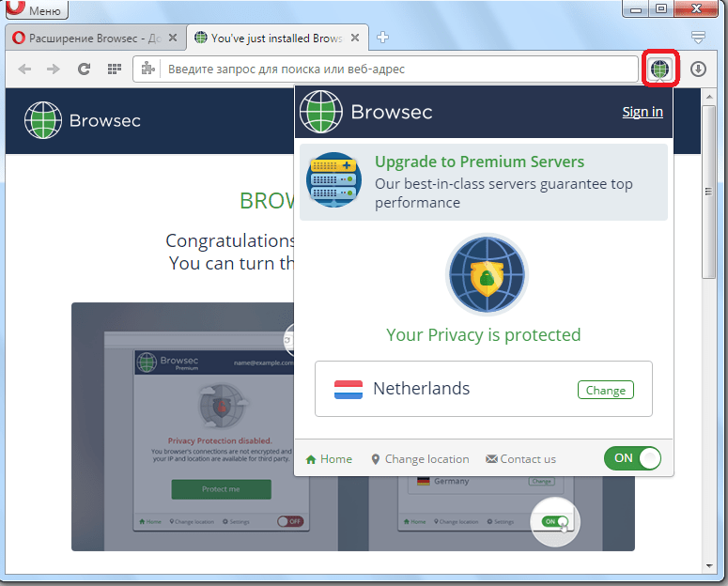Click the Browsec logo on the page header
This screenshot has height=586, width=728.
click(x=82, y=121)
